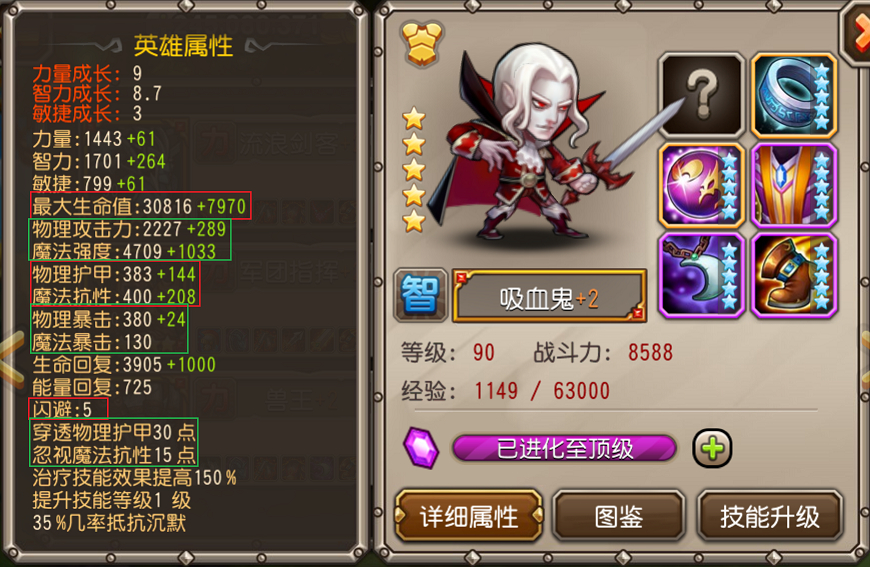Click the purple 已进化至顶级 evolution bar

point(564,448)
